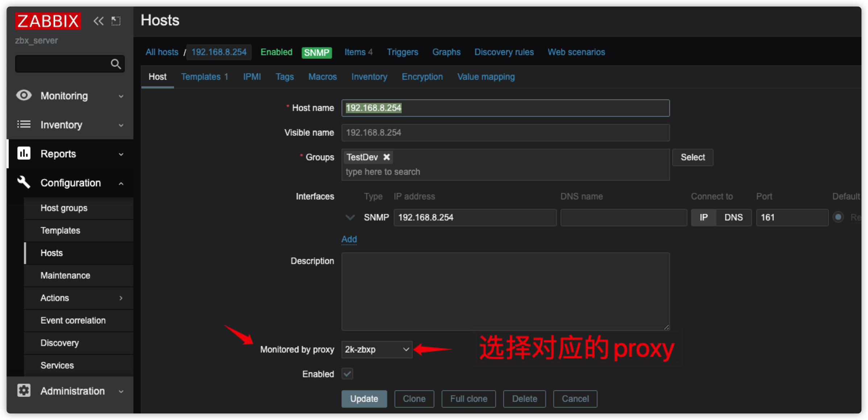Switch to the Inventory tab
The height and width of the screenshot is (420, 868).
(x=369, y=77)
